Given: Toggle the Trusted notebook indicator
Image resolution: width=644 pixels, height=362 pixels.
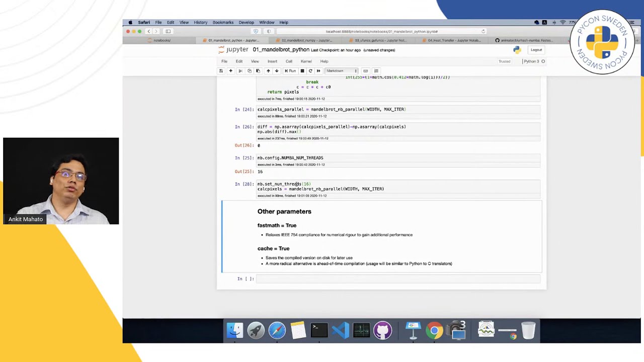Looking at the screenshot, I should 504,61.
